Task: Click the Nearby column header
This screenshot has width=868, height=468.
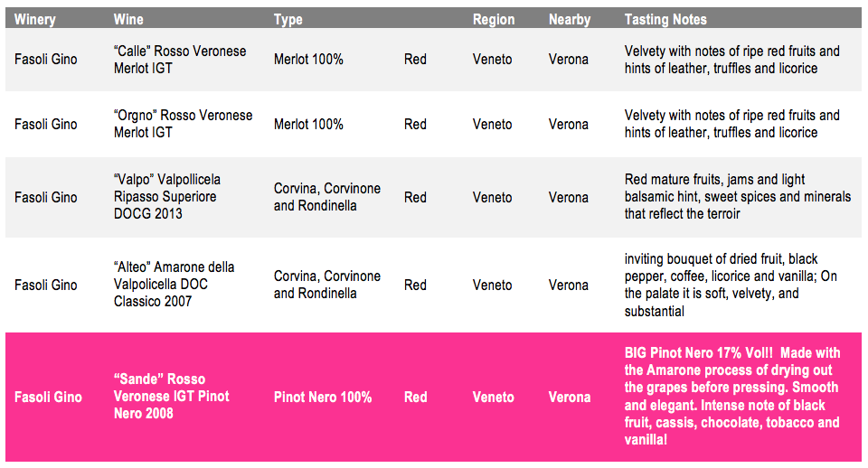Action: (570, 19)
